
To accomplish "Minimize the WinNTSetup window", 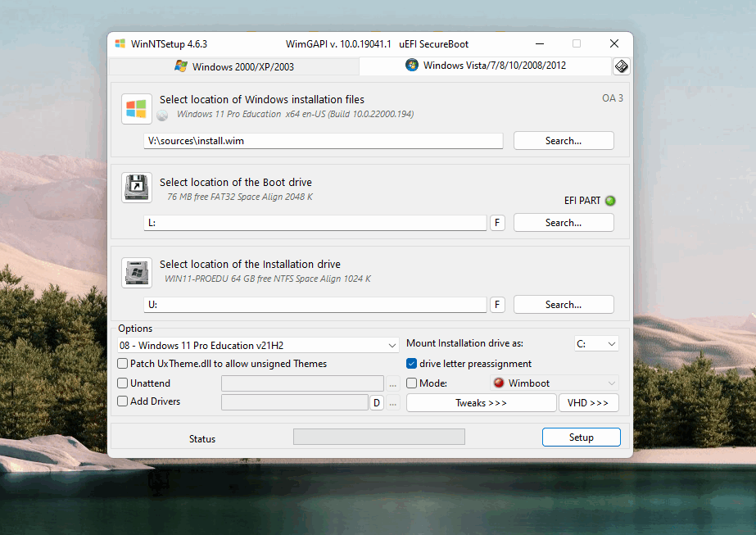I will click(540, 44).
